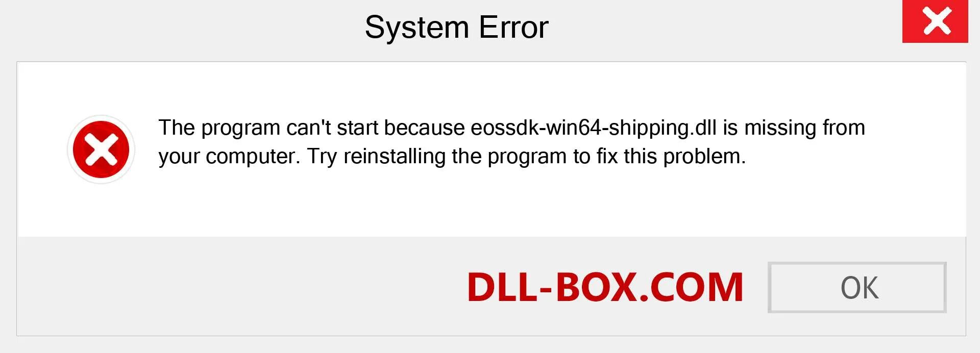This screenshot has height=353, width=980.
Task: Click the DLL-BOX.COM watermark text
Action: click(x=605, y=287)
